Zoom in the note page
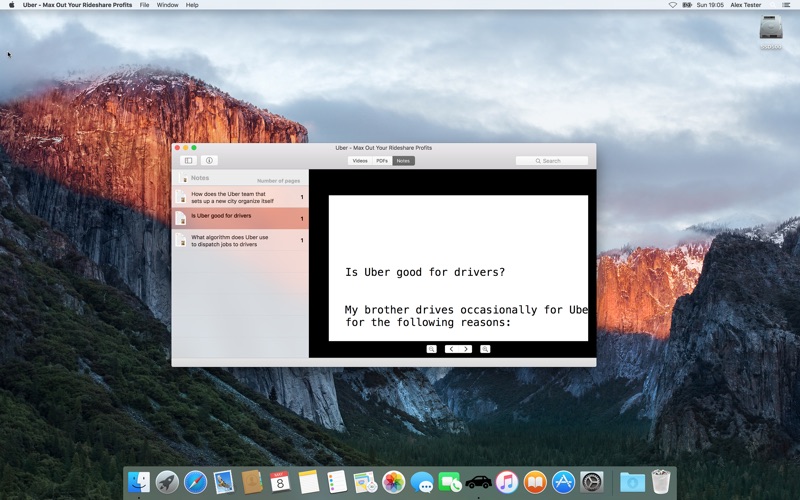 click(485, 349)
